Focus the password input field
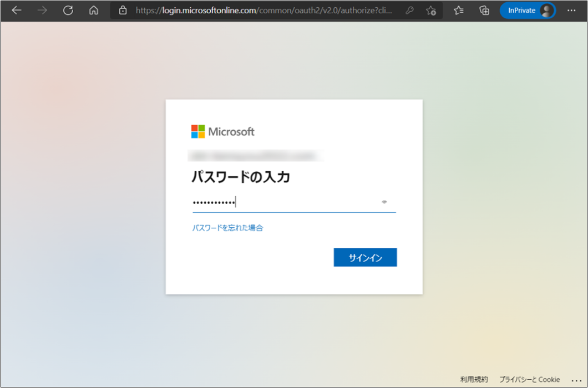 coord(294,202)
